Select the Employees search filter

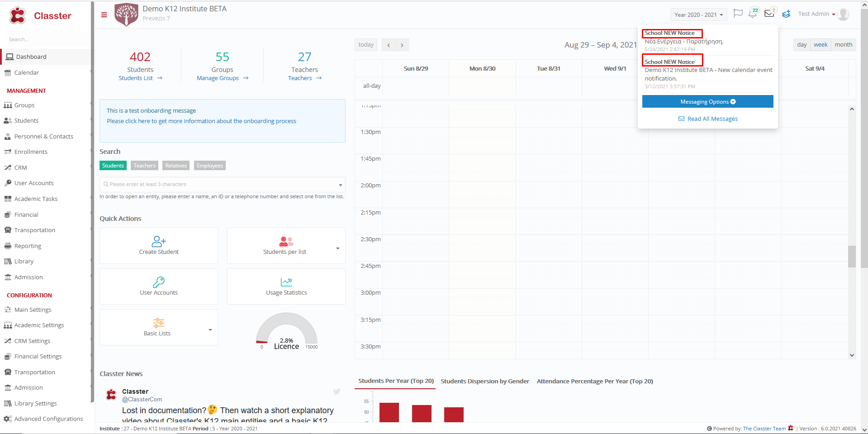[210, 166]
